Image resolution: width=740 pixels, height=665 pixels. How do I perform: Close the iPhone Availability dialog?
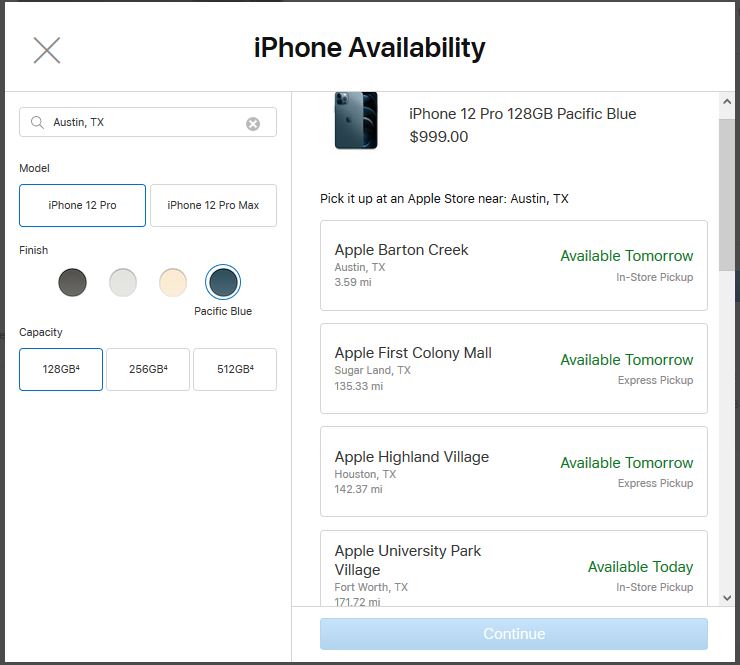[x=47, y=50]
